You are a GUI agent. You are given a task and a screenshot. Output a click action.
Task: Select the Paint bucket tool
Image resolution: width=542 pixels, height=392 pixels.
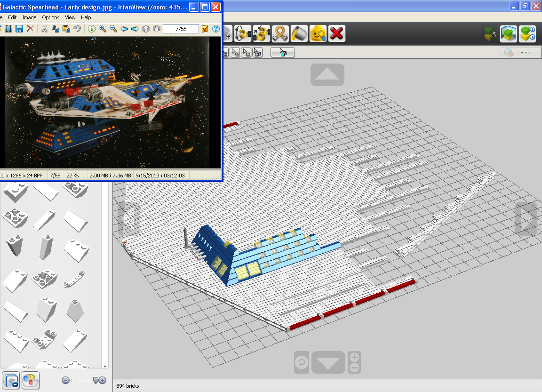(x=299, y=33)
